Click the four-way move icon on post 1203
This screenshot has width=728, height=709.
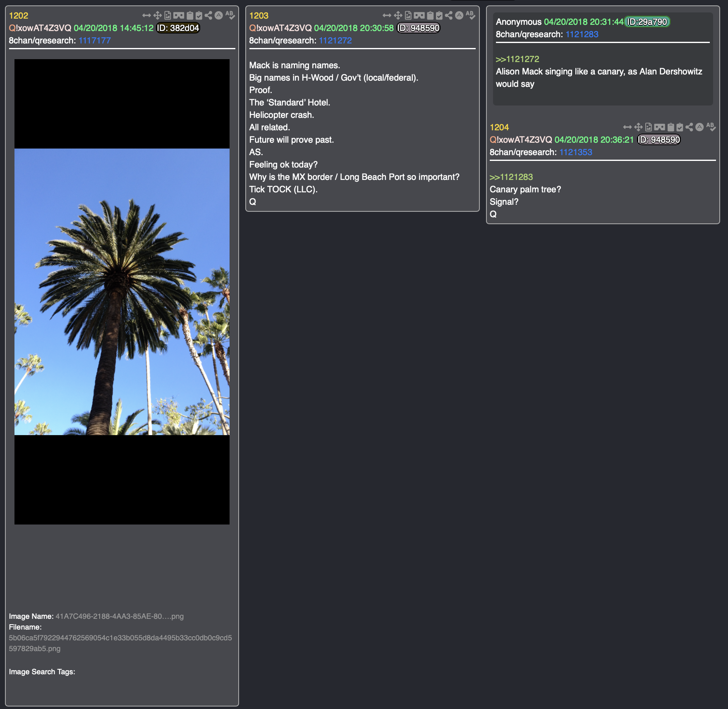pos(398,16)
